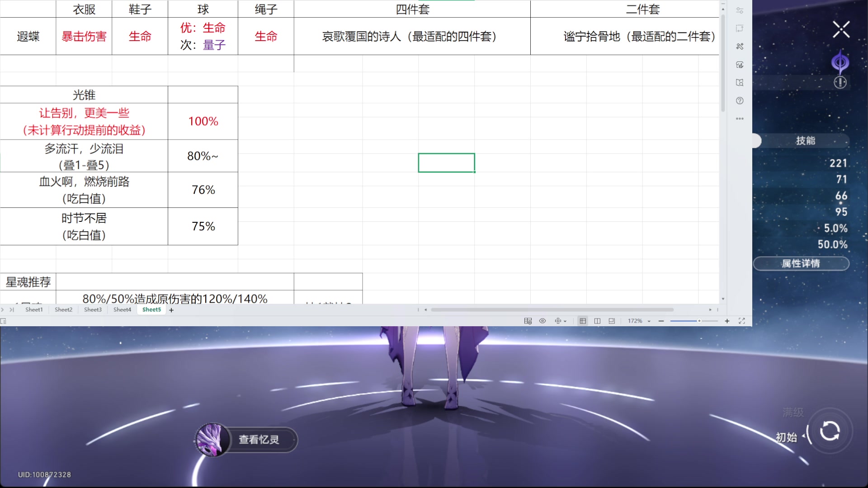
Task: Switch to Sheet2 tab
Action: click(63, 310)
